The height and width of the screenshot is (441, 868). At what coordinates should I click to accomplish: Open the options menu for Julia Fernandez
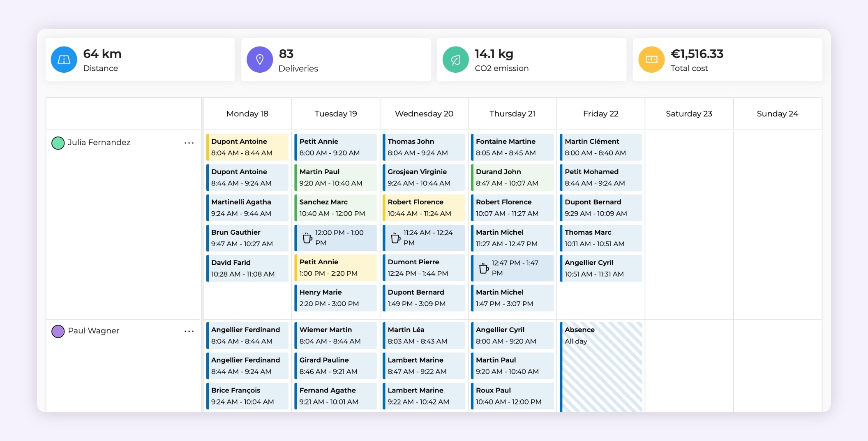click(189, 143)
